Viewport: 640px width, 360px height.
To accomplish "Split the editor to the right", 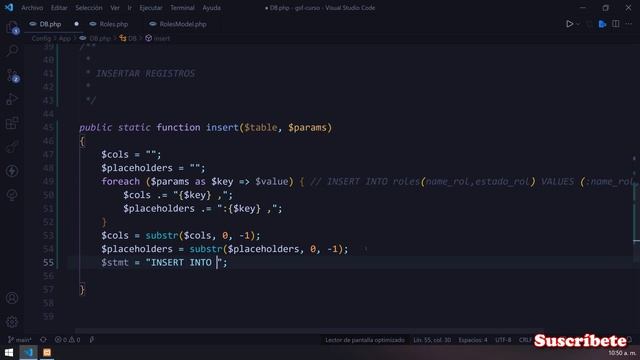I will click(x=616, y=24).
